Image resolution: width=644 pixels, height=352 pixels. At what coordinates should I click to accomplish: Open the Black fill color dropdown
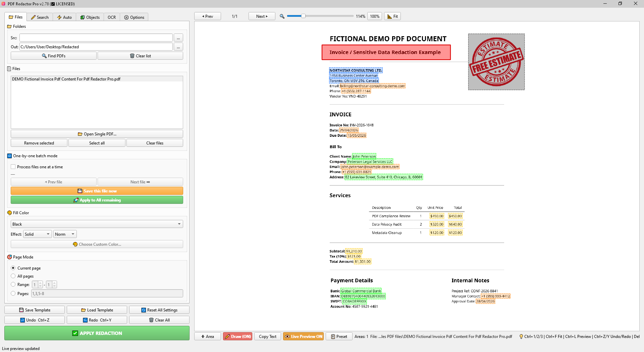pyautogui.click(x=97, y=224)
